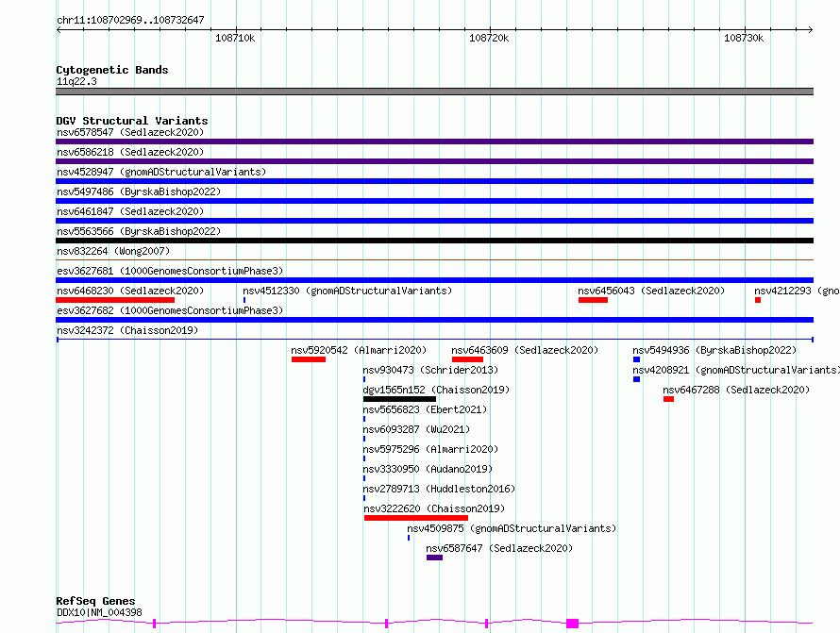Select black bar under dgv1565n152
840x633 pixels.
pos(399,399)
